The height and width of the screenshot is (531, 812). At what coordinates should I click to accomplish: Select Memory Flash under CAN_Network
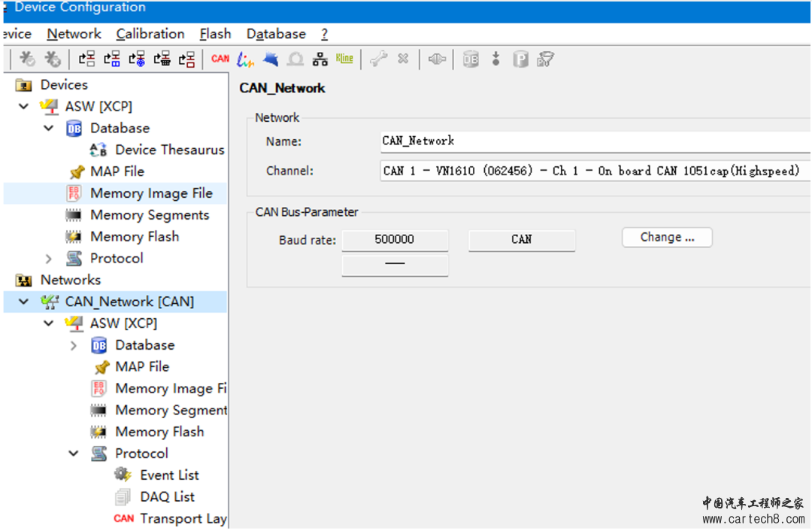[159, 432]
